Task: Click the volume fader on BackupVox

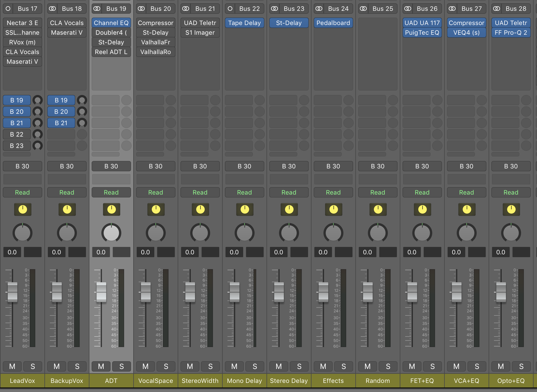Action: (57, 292)
